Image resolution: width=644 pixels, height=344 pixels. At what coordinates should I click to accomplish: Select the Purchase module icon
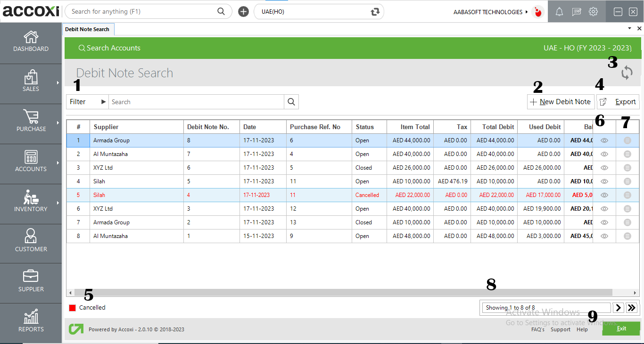(x=31, y=123)
